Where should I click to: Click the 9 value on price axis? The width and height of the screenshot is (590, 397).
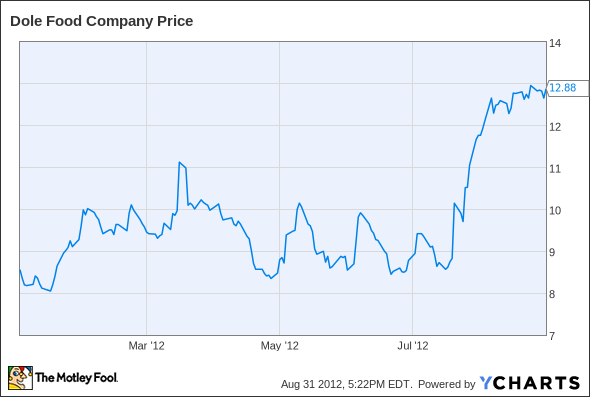click(x=552, y=252)
